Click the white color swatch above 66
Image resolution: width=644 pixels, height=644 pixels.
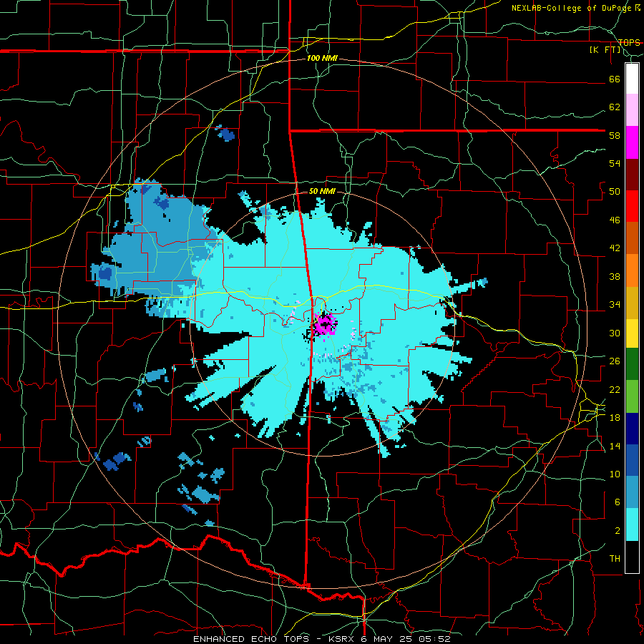[632, 79]
